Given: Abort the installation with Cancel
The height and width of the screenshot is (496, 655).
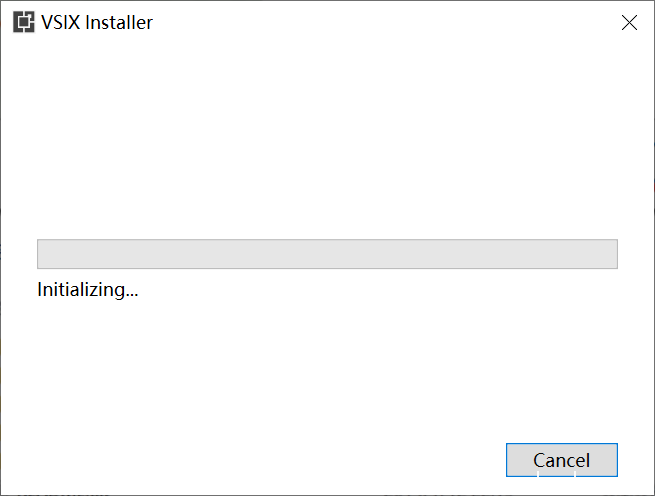Looking at the screenshot, I should pos(561,460).
